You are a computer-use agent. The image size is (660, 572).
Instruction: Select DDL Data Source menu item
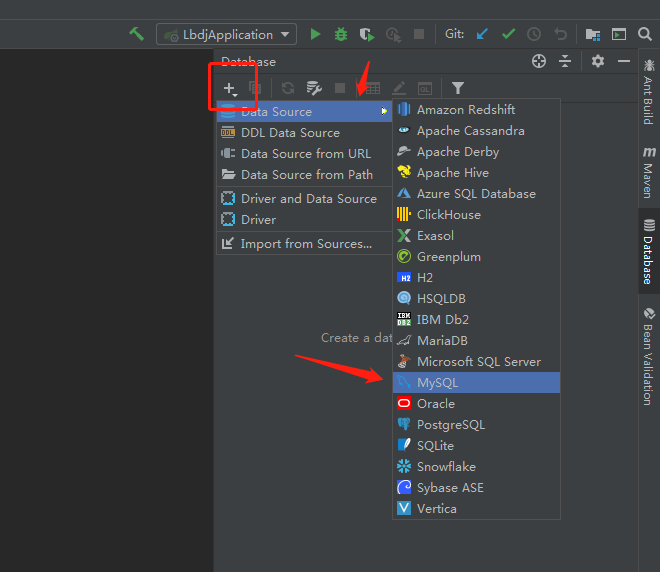304,133
